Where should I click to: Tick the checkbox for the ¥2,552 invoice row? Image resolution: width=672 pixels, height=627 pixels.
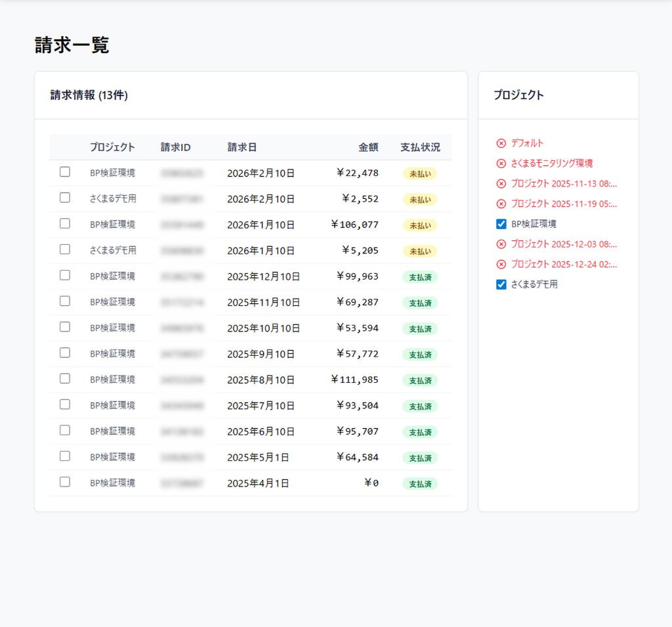click(x=65, y=198)
